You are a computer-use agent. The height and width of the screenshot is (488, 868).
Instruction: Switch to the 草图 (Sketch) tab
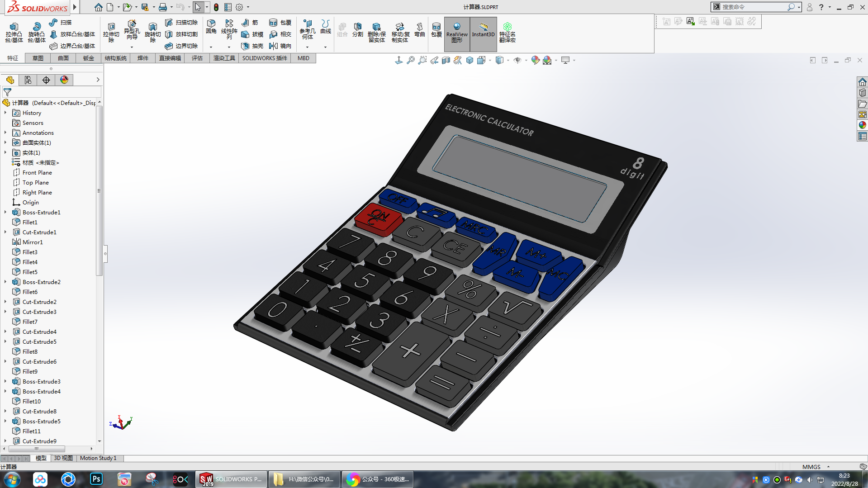tap(38, 58)
